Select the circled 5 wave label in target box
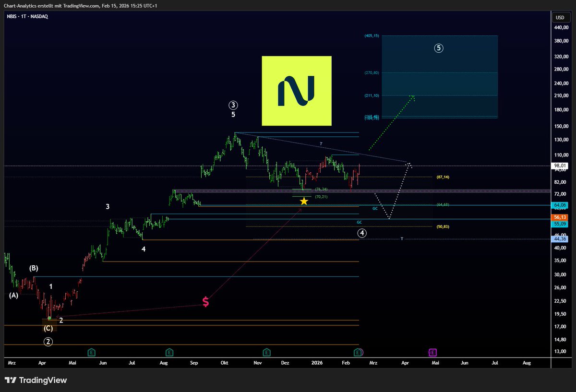The width and height of the screenshot is (576, 392). [439, 48]
